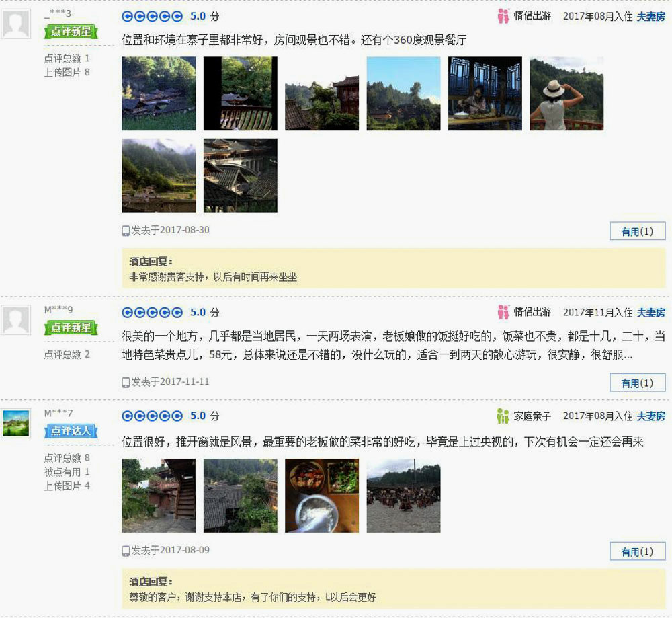
Task: Click 点评新星 badge under _***3
Action: [71, 32]
